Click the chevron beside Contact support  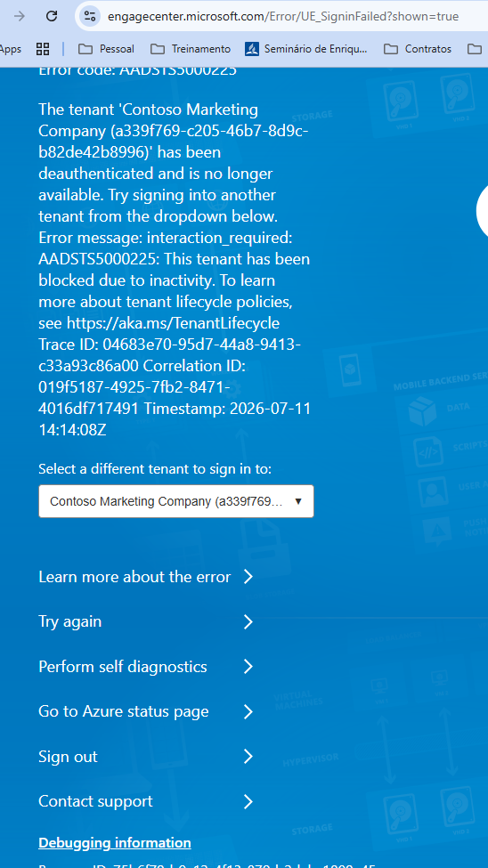pos(248,801)
